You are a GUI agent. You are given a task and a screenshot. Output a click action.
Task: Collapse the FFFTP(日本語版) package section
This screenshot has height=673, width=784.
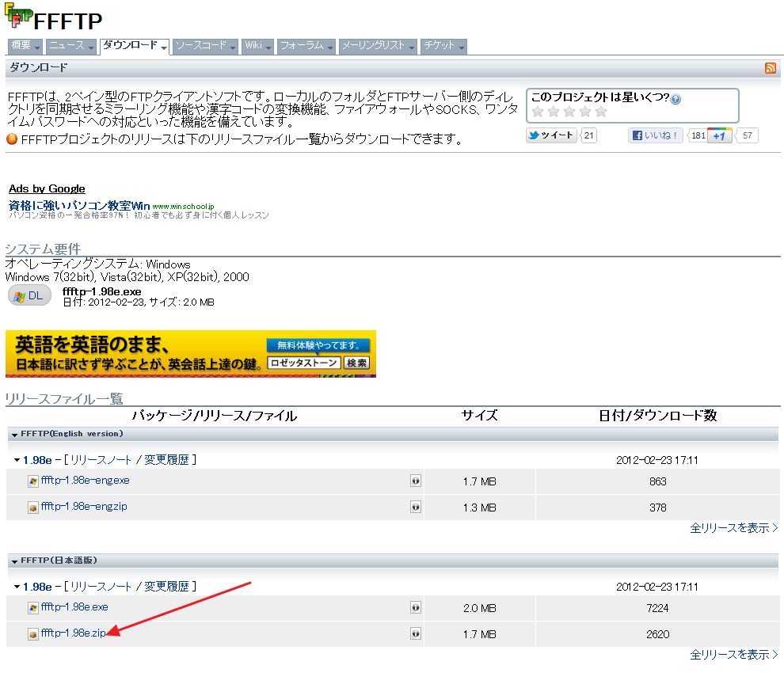15,561
